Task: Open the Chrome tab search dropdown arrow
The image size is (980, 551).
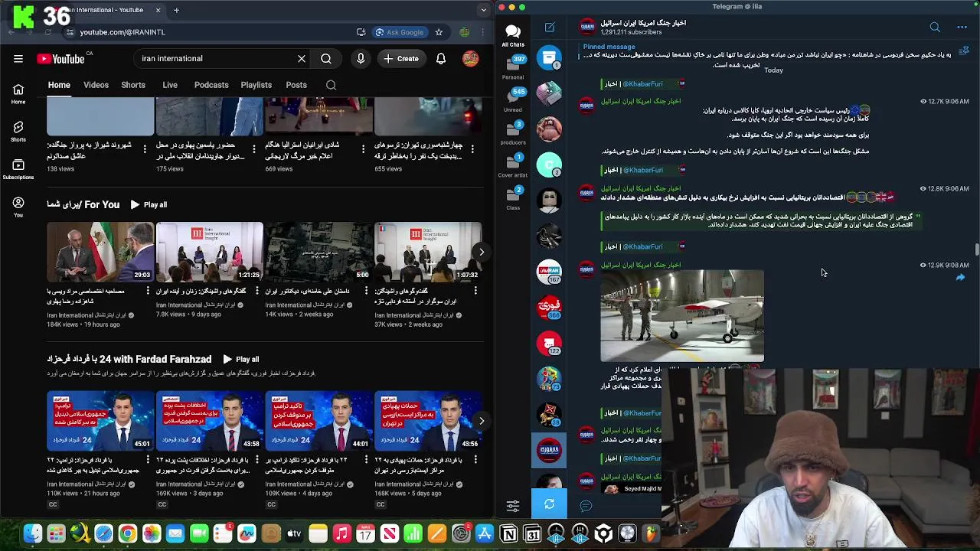Action: click(x=483, y=10)
